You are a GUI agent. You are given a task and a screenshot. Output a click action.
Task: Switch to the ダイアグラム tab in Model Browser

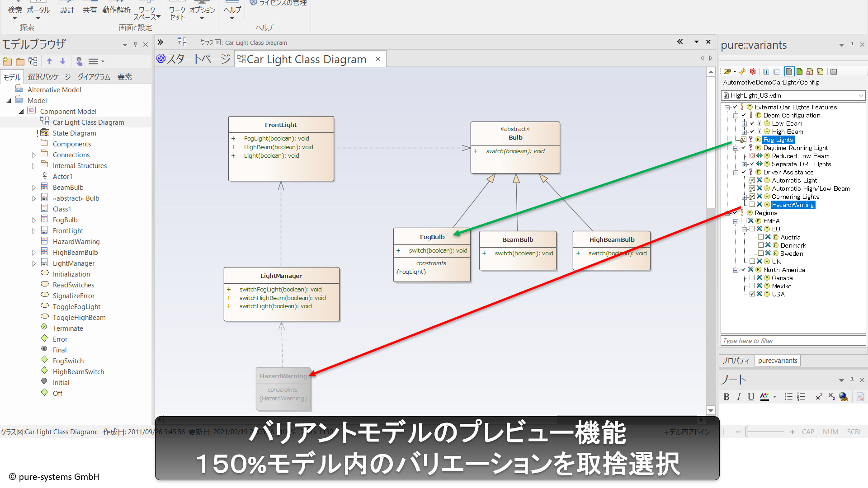coord(94,77)
